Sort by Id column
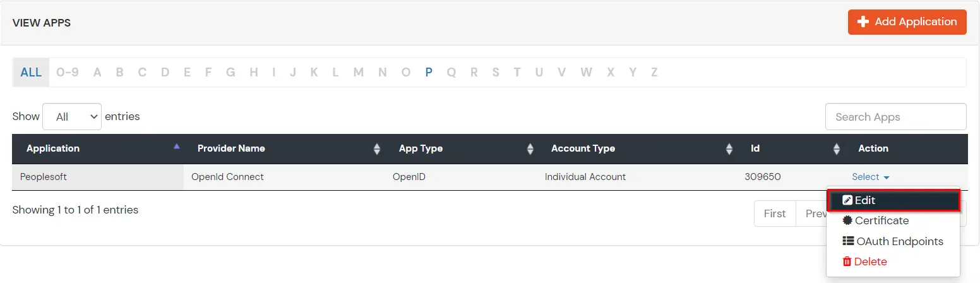 (791, 149)
